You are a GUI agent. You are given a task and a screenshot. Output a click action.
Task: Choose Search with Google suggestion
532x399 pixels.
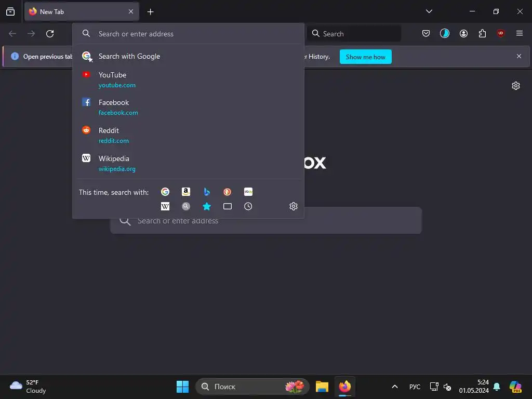pos(188,56)
